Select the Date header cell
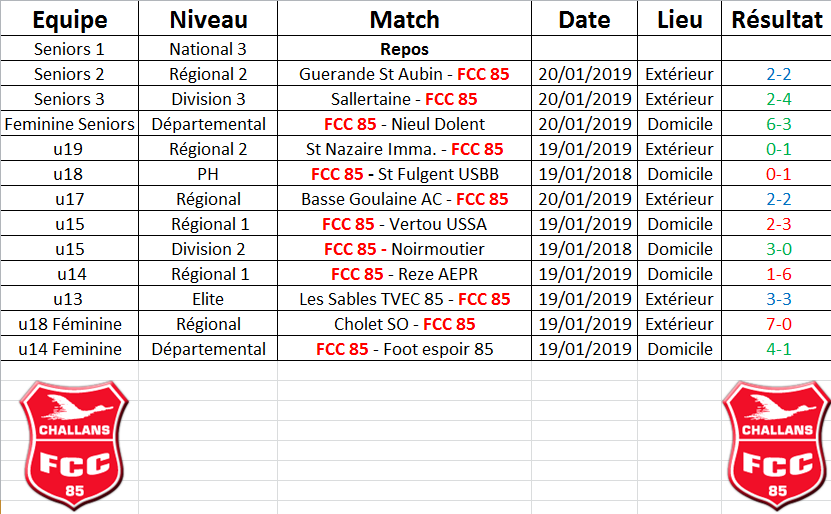This screenshot has height=514, width=831. (x=585, y=19)
